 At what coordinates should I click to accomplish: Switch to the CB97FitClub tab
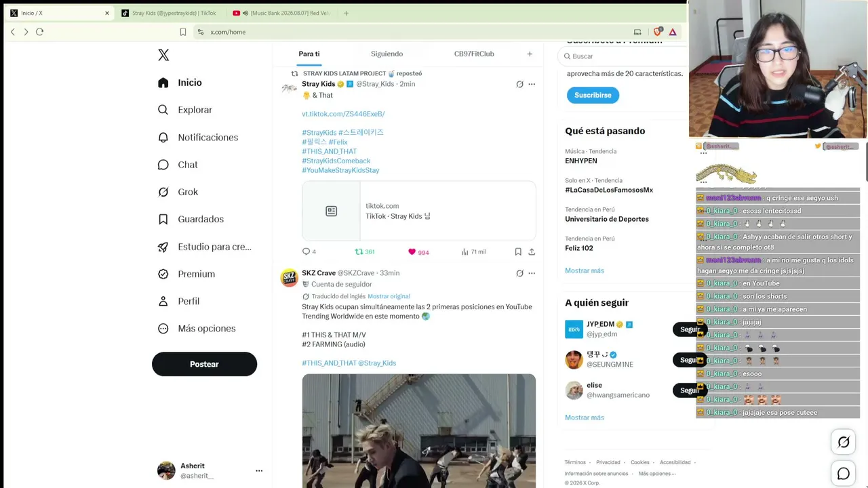point(474,54)
